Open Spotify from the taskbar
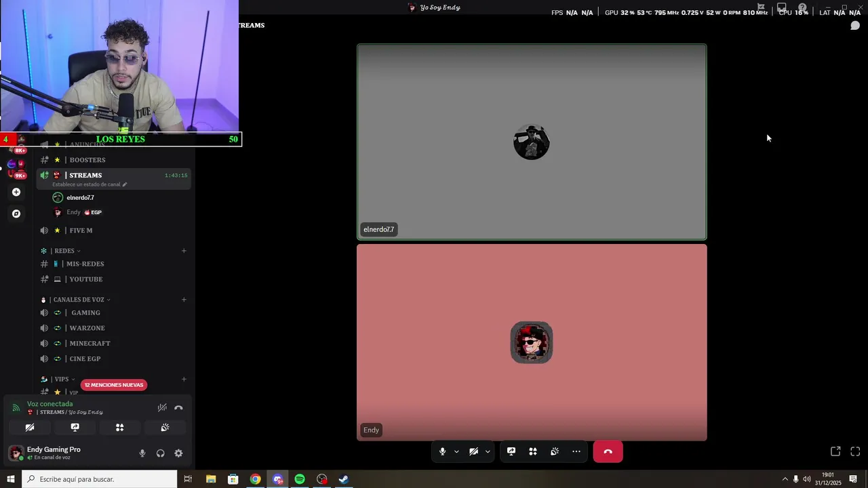Image resolution: width=868 pixels, height=488 pixels. click(x=300, y=479)
